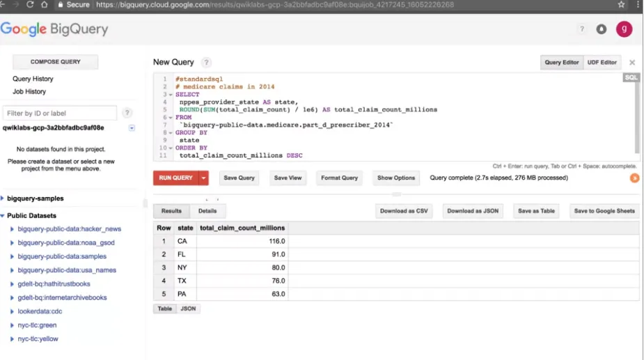Save results as Table
The width and height of the screenshot is (644, 360).
click(536, 211)
